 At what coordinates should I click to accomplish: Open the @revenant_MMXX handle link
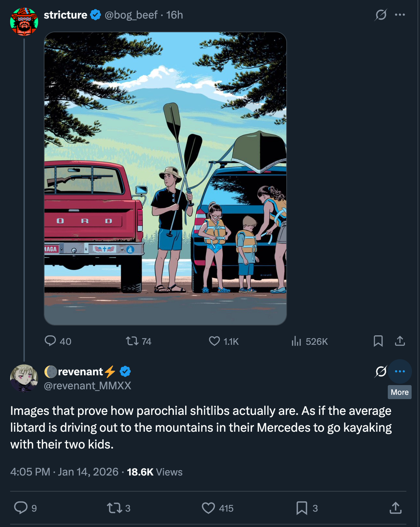pyautogui.click(x=87, y=386)
